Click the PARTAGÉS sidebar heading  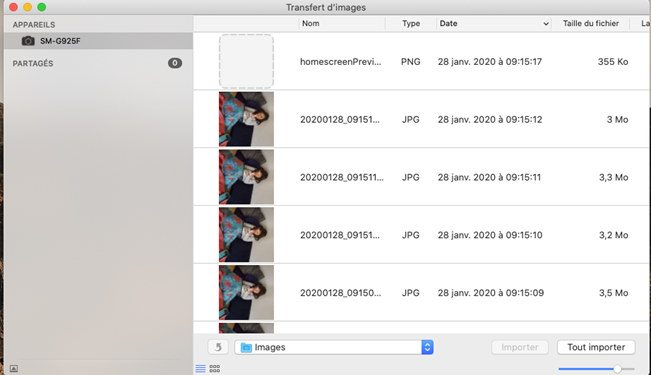pyautogui.click(x=33, y=64)
